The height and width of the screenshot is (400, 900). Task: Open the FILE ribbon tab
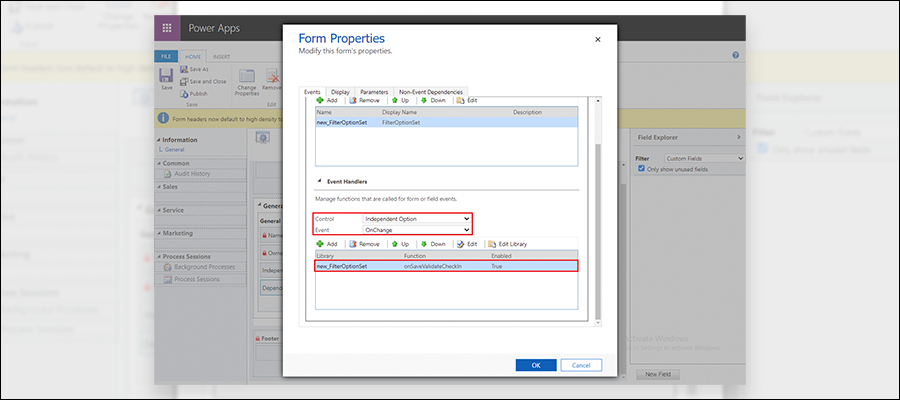[x=165, y=57]
